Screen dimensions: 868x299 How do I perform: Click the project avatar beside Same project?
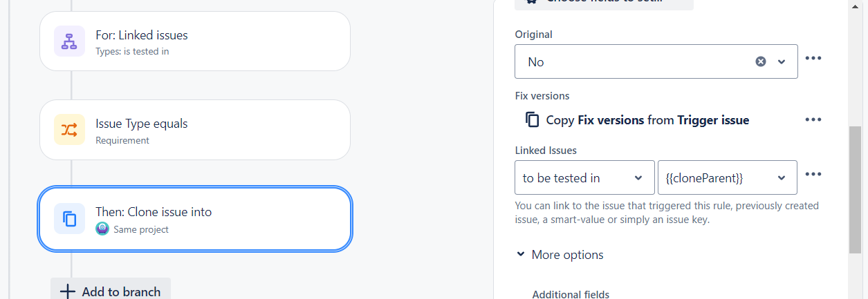102,229
